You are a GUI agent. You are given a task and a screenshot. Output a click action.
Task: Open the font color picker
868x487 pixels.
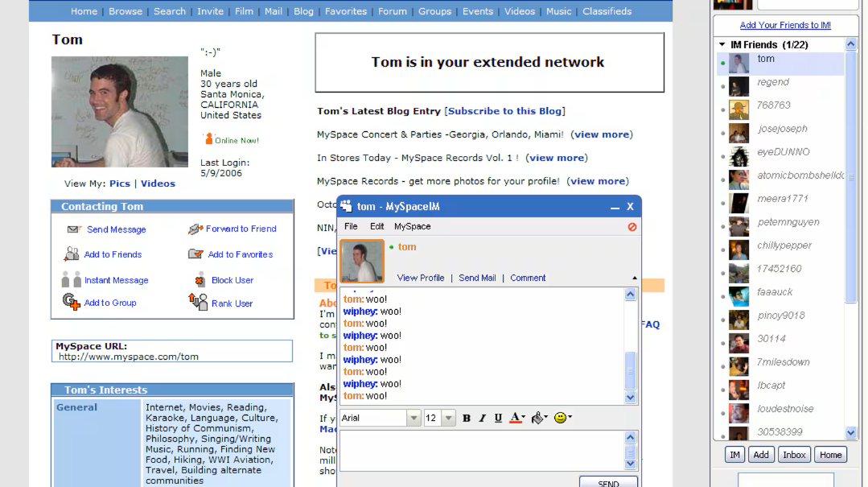tap(517, 419)
